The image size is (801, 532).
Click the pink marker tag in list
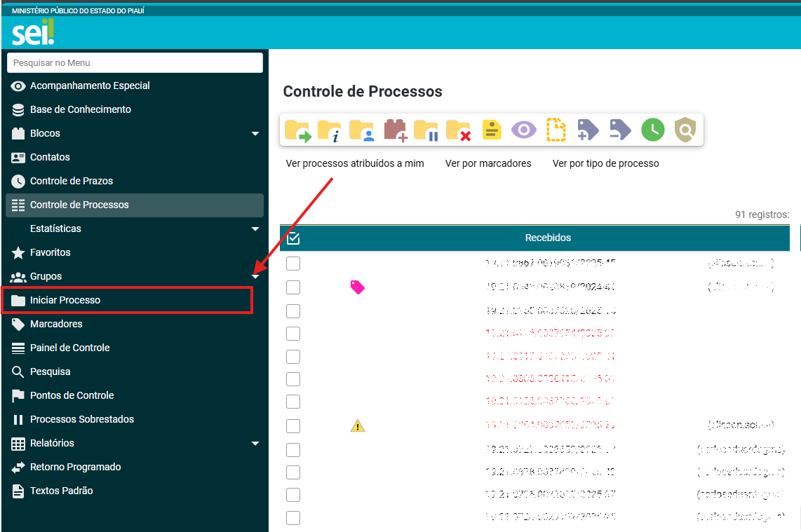tap(358, 287)
